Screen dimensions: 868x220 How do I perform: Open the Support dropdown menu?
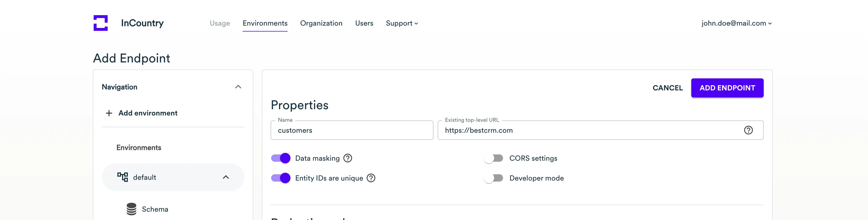402,23
